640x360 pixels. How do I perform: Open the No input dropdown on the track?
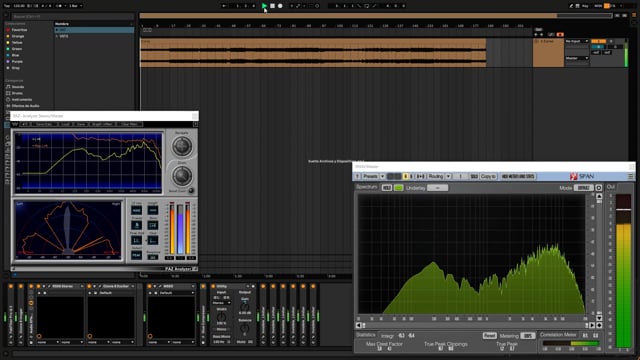click(x=577, y=41)
